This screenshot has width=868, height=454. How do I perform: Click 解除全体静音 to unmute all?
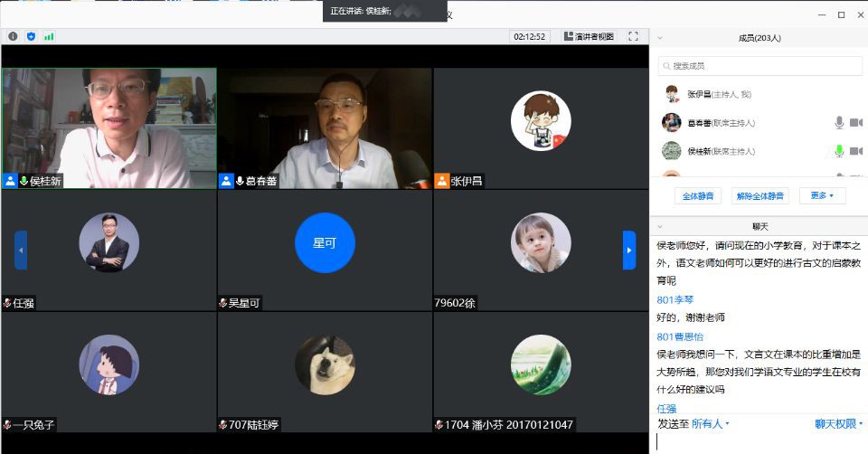760,195
